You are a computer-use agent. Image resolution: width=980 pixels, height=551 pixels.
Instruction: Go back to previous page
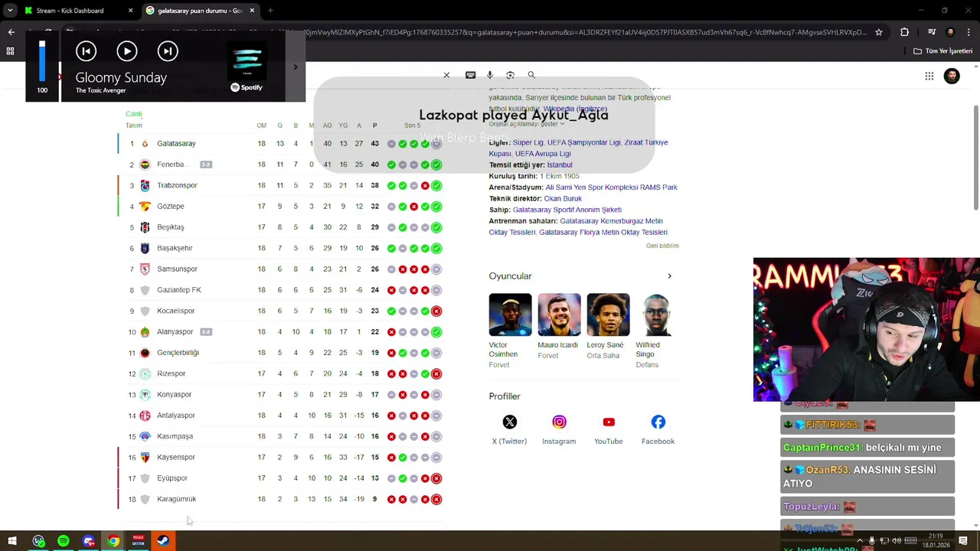click(11, 32)
